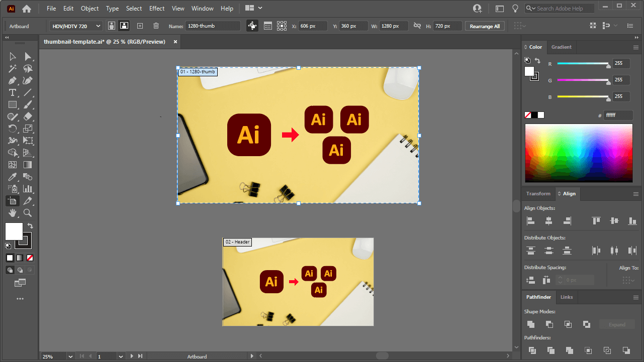
Task: Set artboard to landscape orientation
Action: click(x=123, y=26)
